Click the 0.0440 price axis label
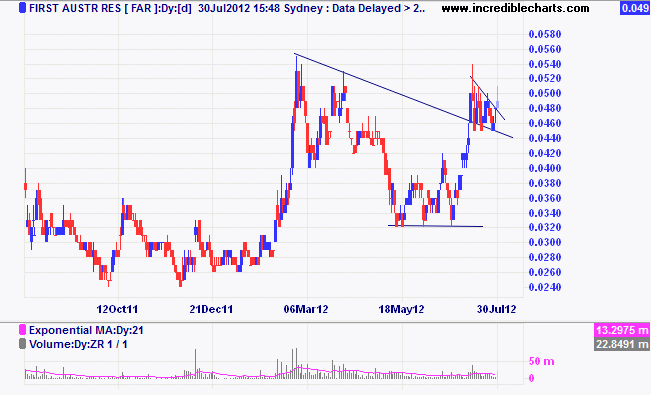The width and height of the screenshot is (651, 395). (545, 138)
